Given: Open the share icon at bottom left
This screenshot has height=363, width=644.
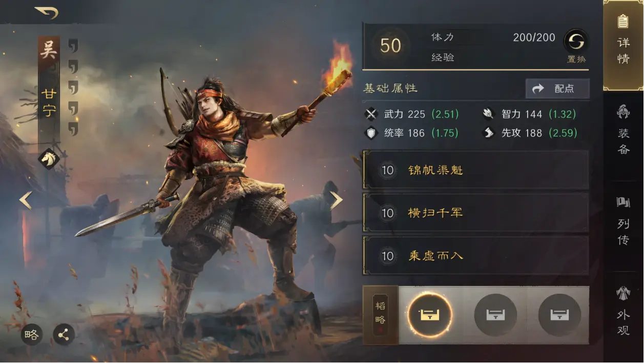Looking at the screenshot, I should (63, 335).
